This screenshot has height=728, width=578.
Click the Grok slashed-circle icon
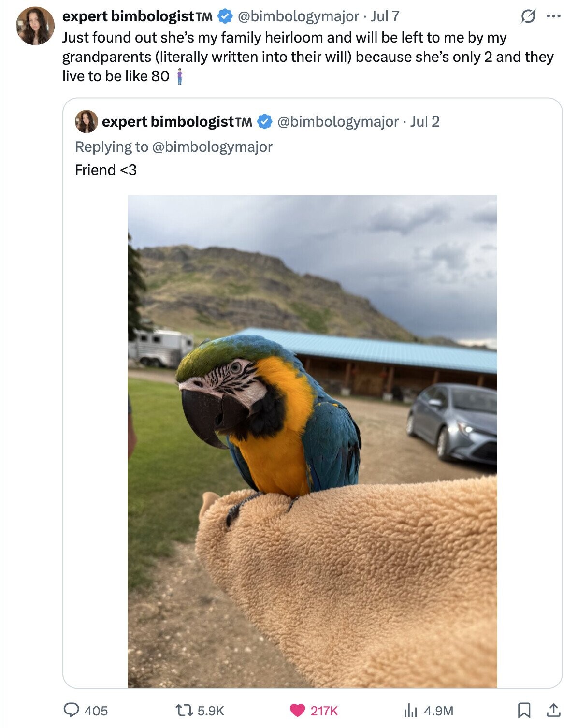528,16
